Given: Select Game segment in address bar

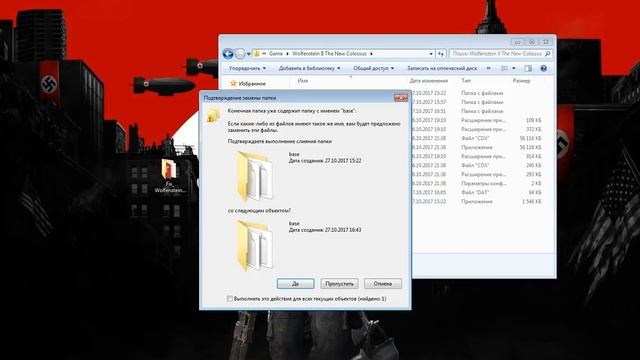Looking at the screenshot, I should click(x=276, y=53).
